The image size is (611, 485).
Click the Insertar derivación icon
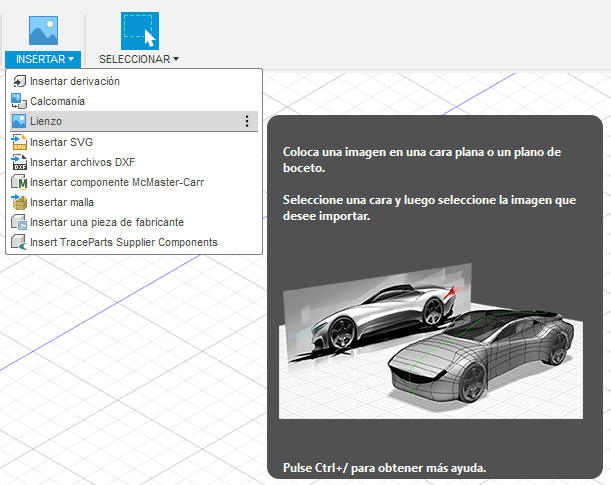(x=19, y=81)
